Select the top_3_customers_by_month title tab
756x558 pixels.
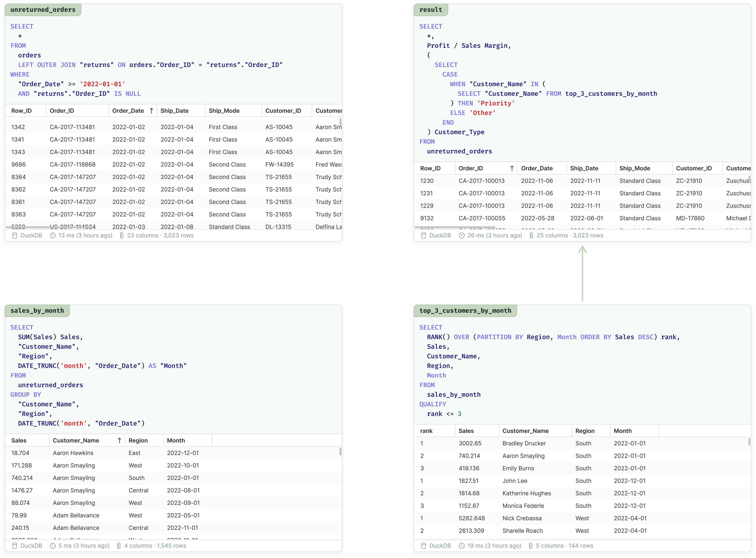tap(465, 311)
